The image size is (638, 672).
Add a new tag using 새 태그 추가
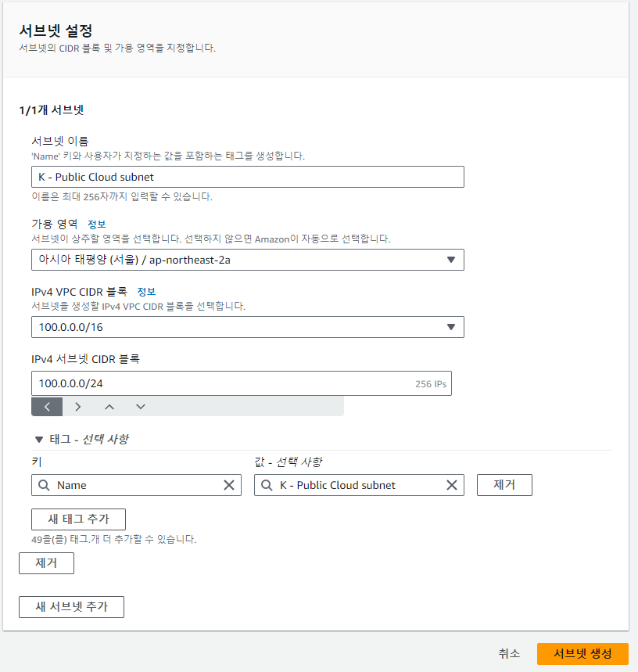(x=78, y=519)
